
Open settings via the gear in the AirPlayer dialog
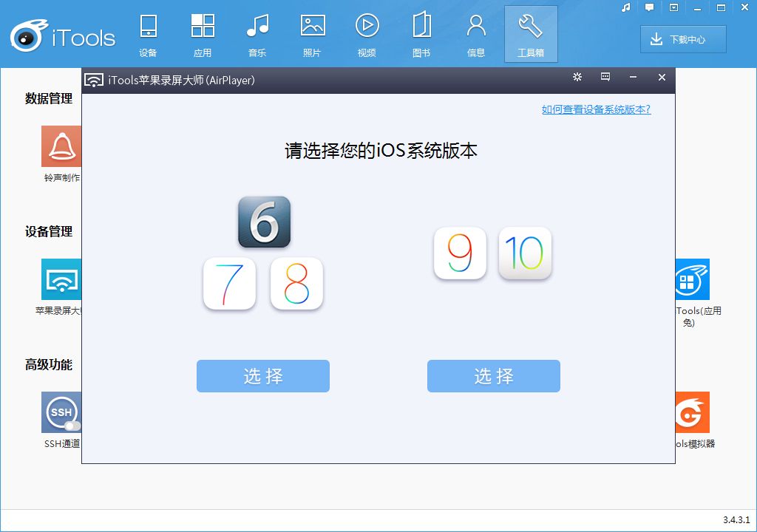pos(577,77)
